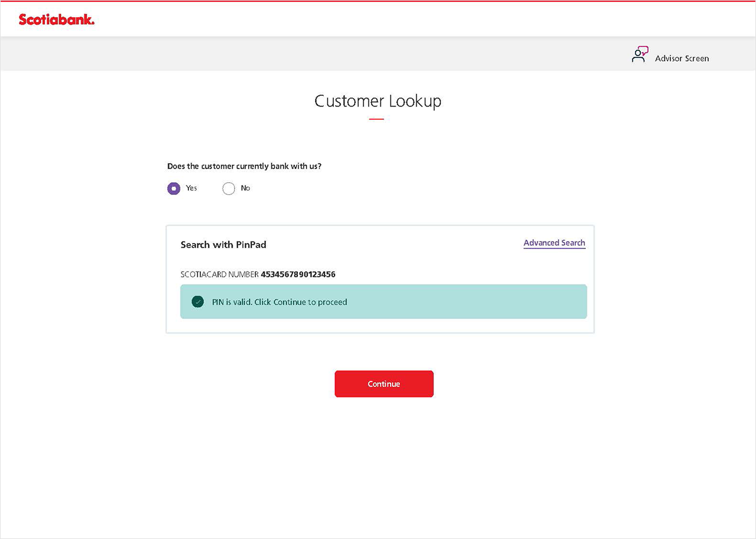Viewport: 756px width, 539px height.
Task: Open the Advanced Search link
Action: point(554,243)
